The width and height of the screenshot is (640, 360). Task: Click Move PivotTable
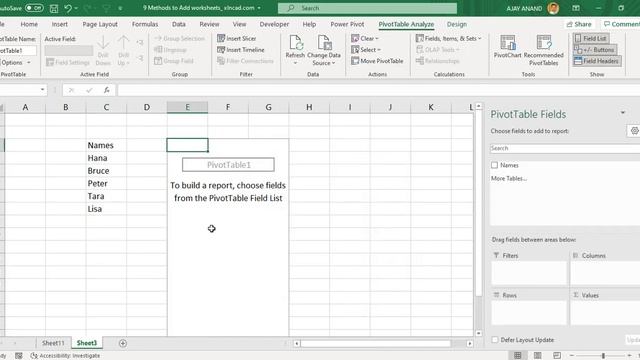click(377, 61)
